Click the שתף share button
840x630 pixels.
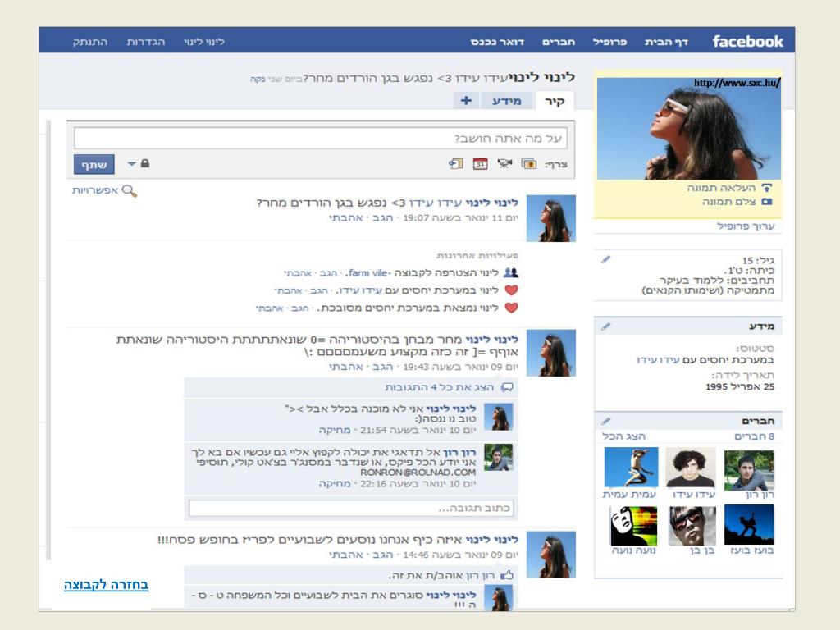(x=94, y=164)
